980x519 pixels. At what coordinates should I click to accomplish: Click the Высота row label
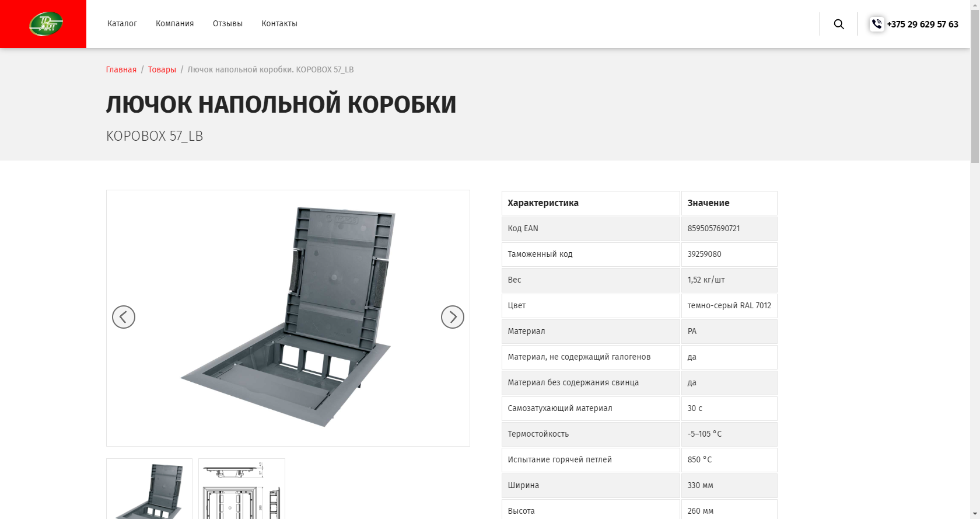(521, 511)
